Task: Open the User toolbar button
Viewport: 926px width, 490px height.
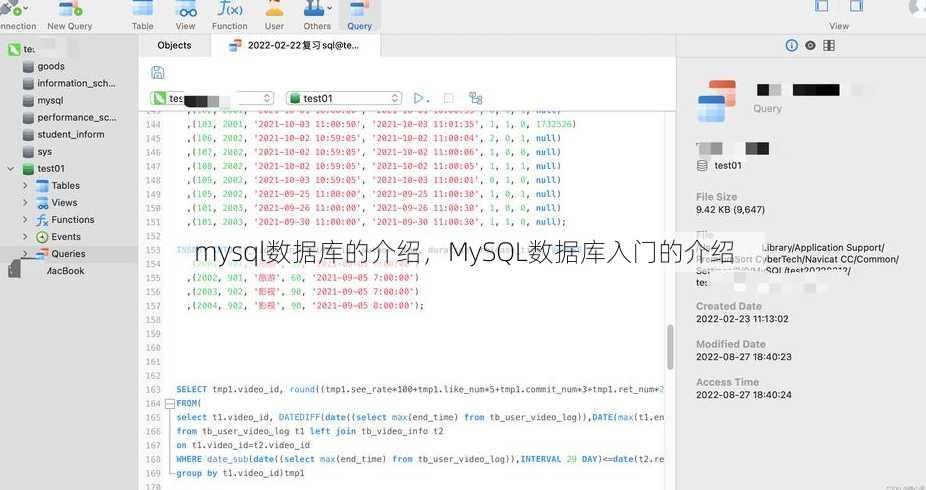Action: [x=274, y=16]
